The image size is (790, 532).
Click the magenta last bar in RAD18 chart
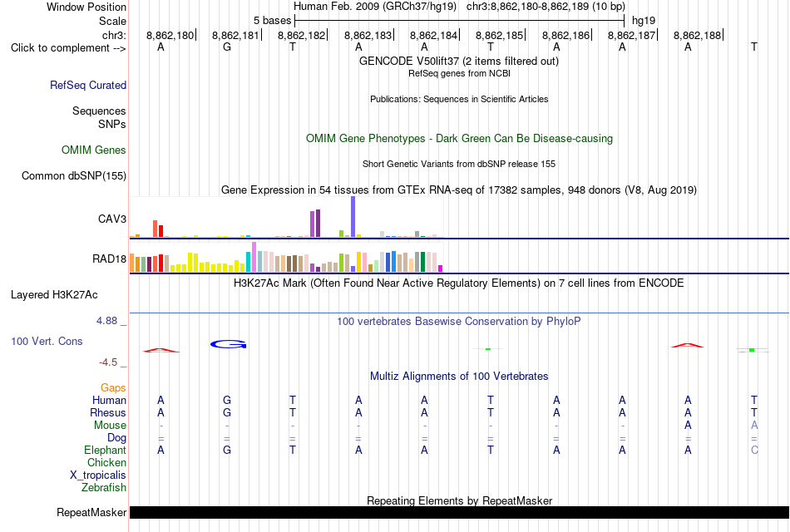coord(441,268)
